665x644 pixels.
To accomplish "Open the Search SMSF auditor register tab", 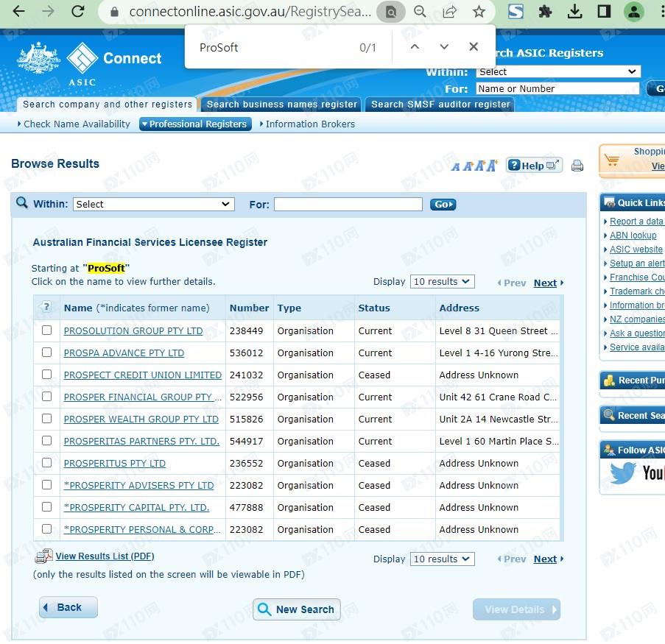I will 440,105.
